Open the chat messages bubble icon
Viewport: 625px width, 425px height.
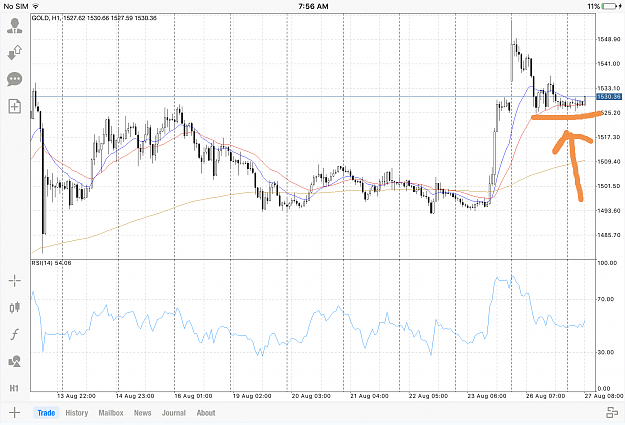click(x=15, y=79)
